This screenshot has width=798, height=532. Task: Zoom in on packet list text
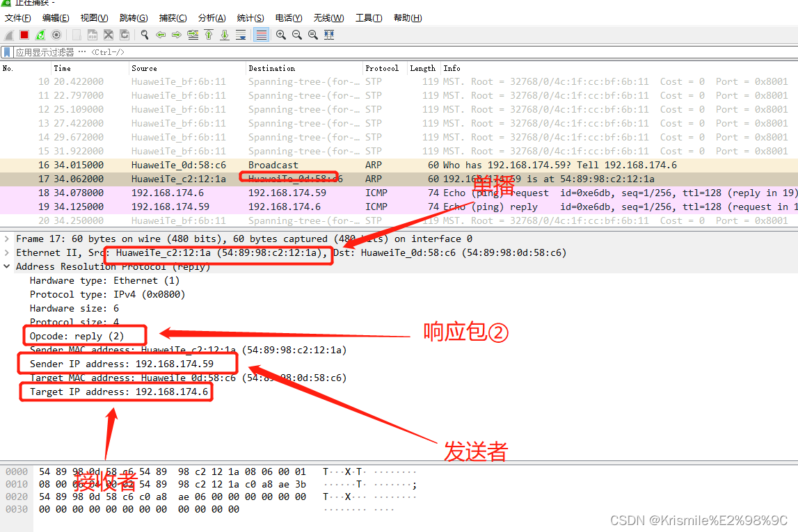click(280, 34)
